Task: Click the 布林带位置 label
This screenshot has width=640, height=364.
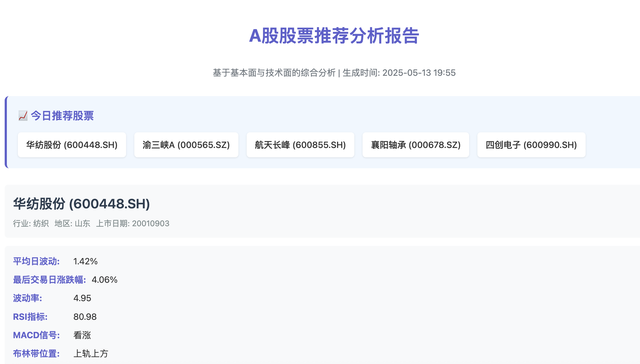Action: [37, 354]
